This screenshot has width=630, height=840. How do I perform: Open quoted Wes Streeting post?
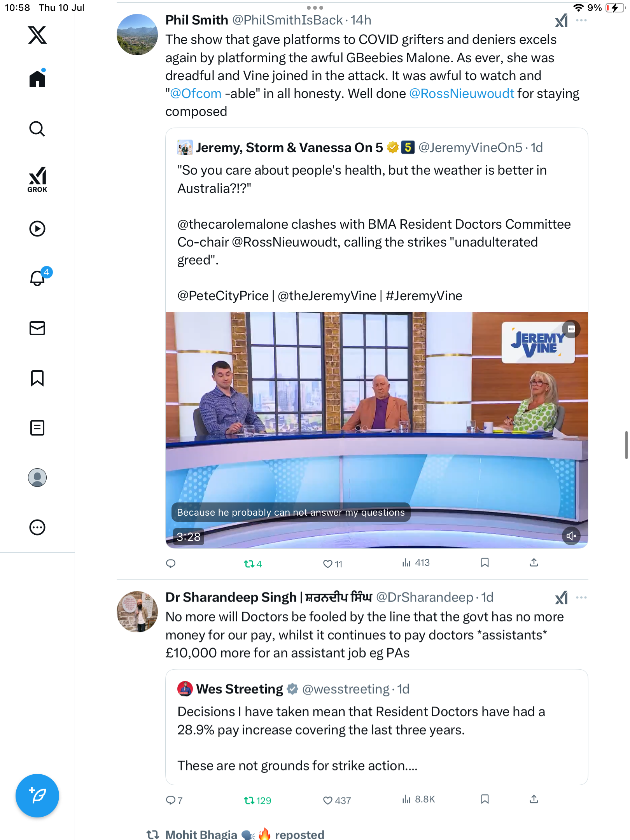[376, 727]
